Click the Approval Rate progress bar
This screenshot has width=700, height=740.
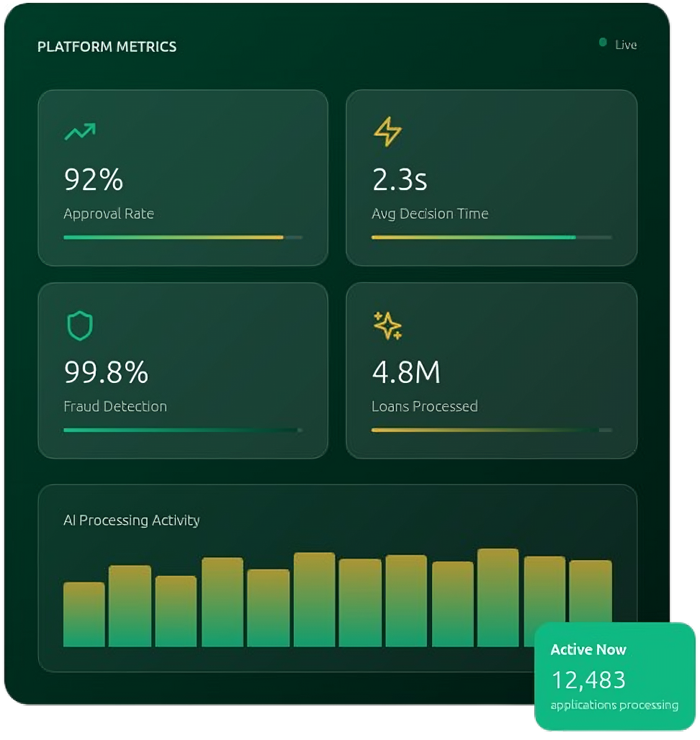pos(183,237)
